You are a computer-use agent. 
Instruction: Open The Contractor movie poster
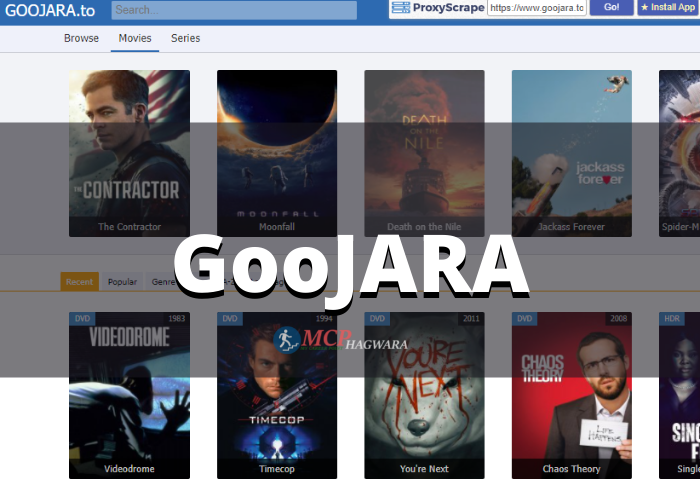129,153
